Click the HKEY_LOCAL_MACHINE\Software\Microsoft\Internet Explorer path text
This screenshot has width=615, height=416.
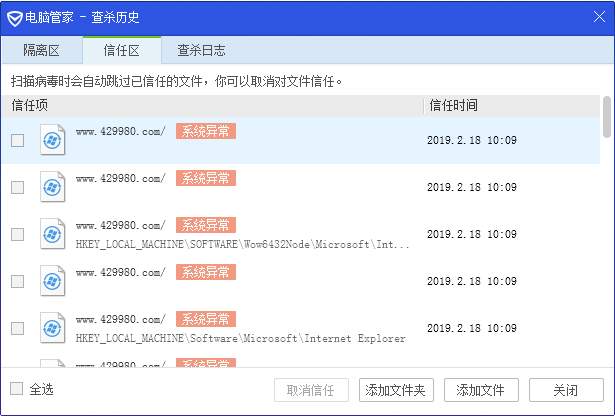(x=240, y=339)
